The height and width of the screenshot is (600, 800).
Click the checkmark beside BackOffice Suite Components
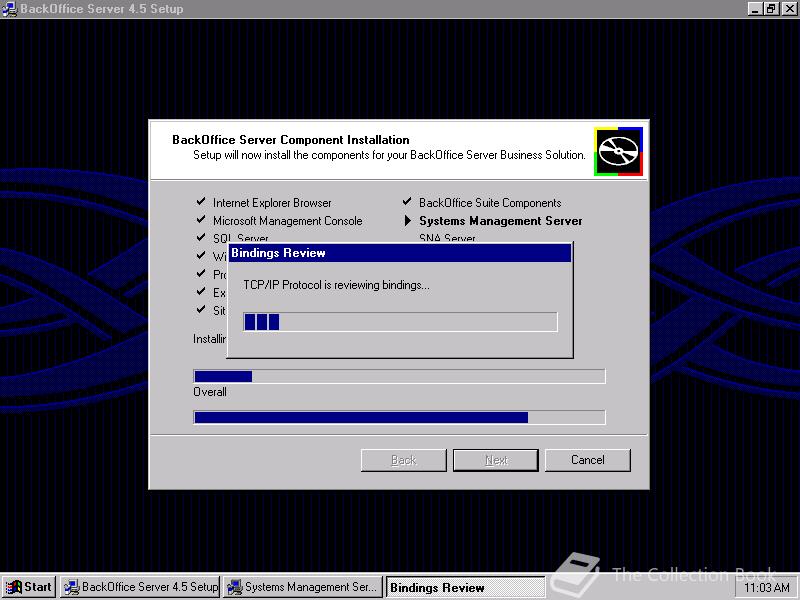click(x=407, y=202)
